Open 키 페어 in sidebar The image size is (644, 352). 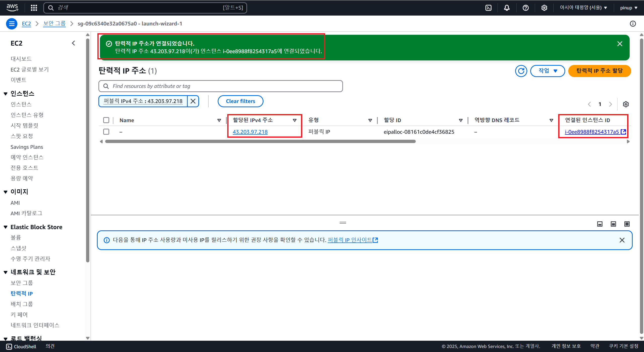point(19,314)
